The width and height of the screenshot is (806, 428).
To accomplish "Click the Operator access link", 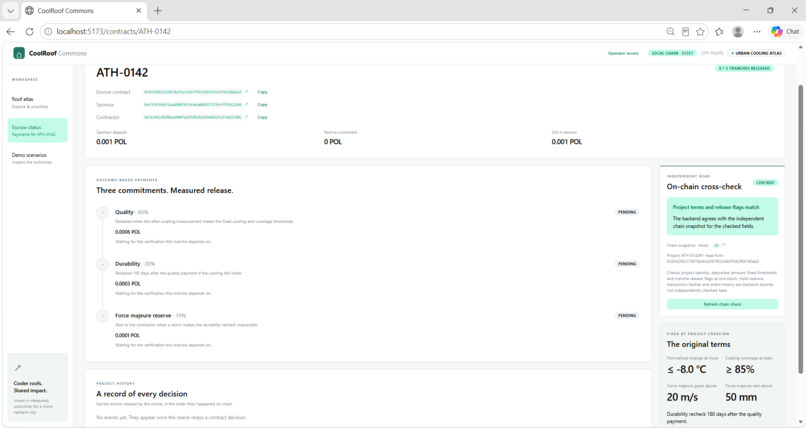I will 623,53.
